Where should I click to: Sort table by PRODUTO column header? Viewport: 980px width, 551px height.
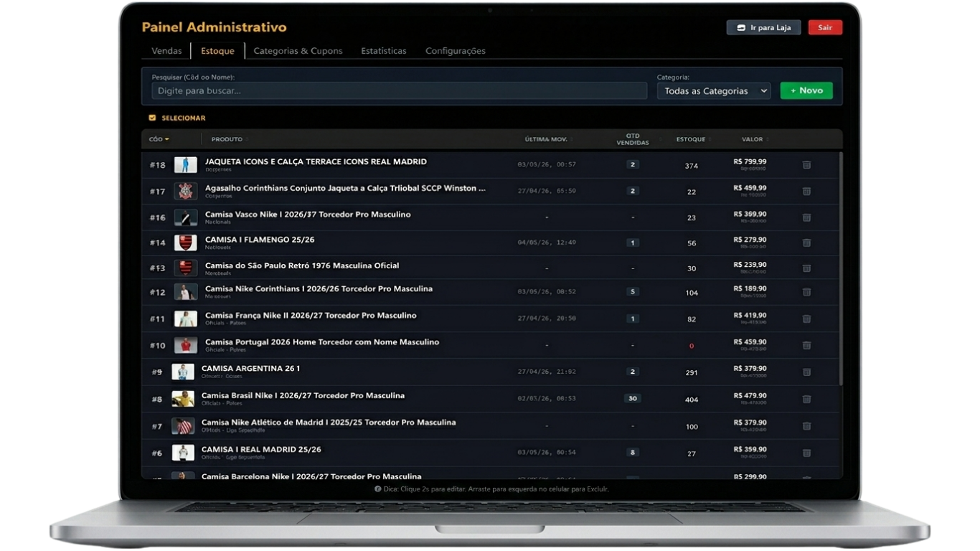point(227,139)
